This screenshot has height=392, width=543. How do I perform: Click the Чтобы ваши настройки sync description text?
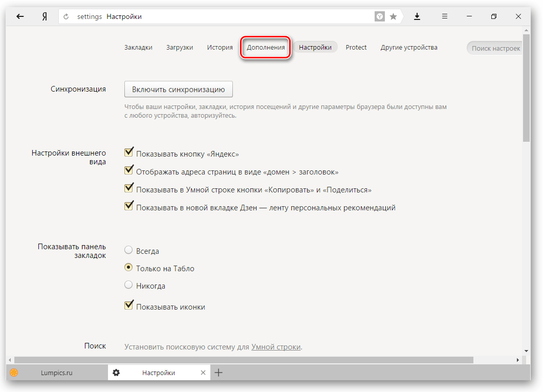coord(286,111)
